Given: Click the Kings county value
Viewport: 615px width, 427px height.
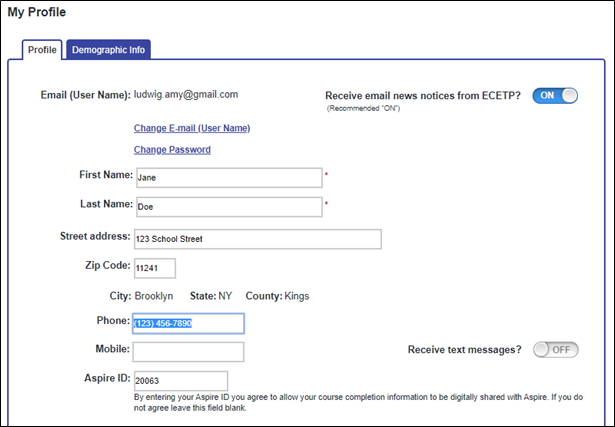Looking at the screenshot, I should point(298,296).
